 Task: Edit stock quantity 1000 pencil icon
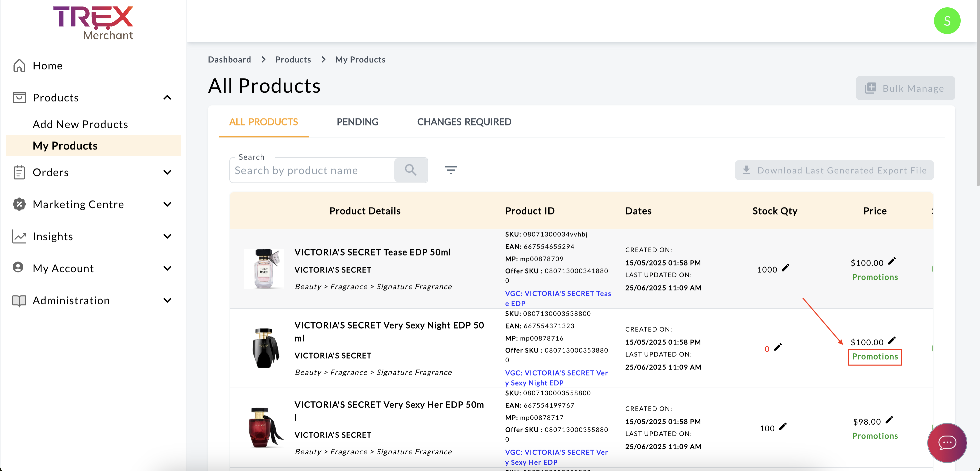click(785, 268)
